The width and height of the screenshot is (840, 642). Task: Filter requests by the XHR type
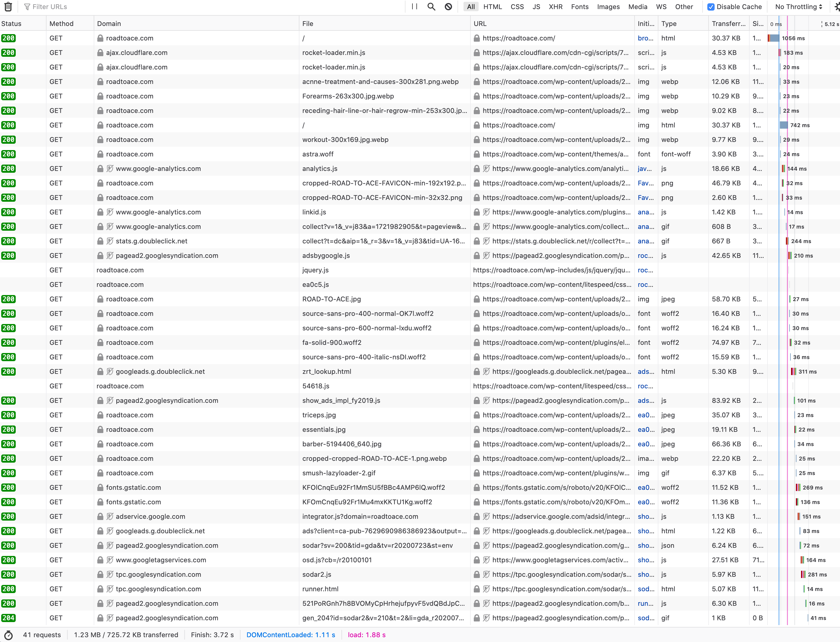point(556,7)
